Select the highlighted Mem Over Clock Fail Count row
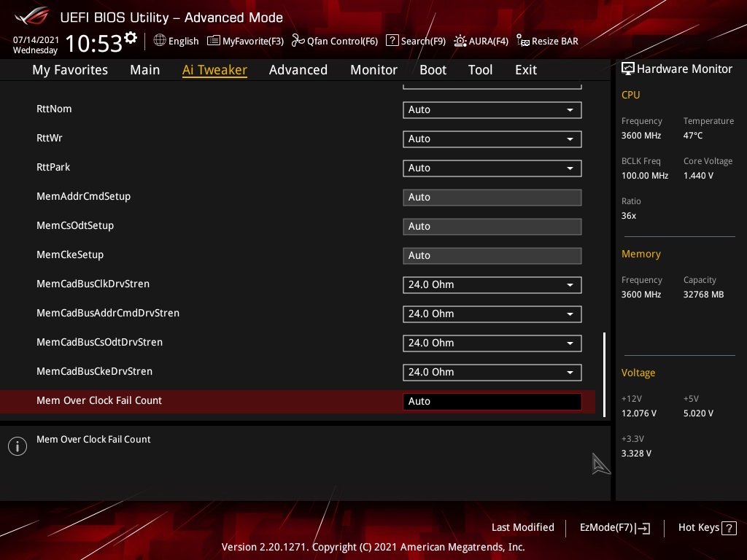 coord(298,402)
